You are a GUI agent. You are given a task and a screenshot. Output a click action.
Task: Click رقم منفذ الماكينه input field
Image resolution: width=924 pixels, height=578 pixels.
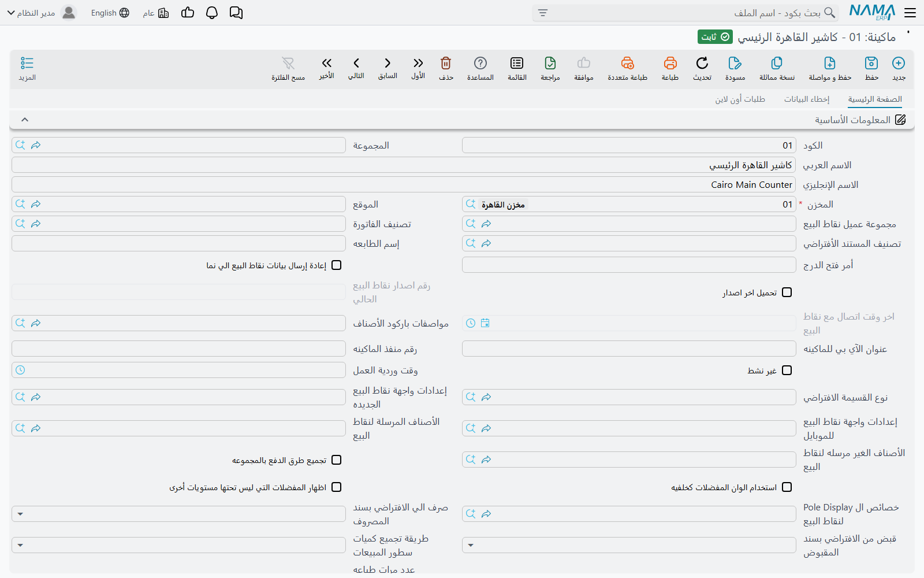pyautogui.click(x=178, y=349)
